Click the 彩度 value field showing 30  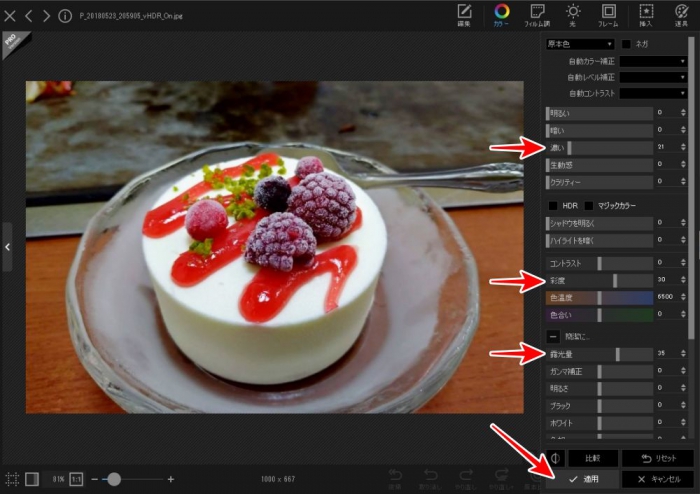(x=667, y=280)
